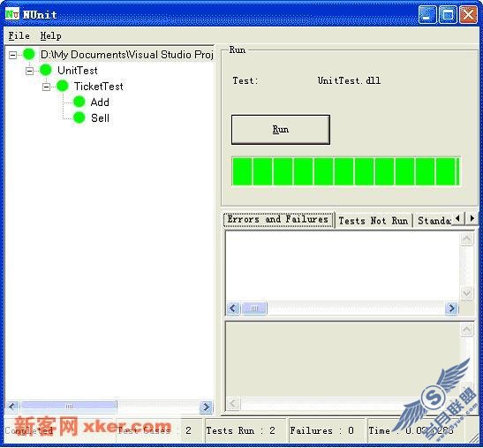Click the tree panel's horizontal scrollbar right arrow
The image size is (483, 448).
(x=206, y=406)
